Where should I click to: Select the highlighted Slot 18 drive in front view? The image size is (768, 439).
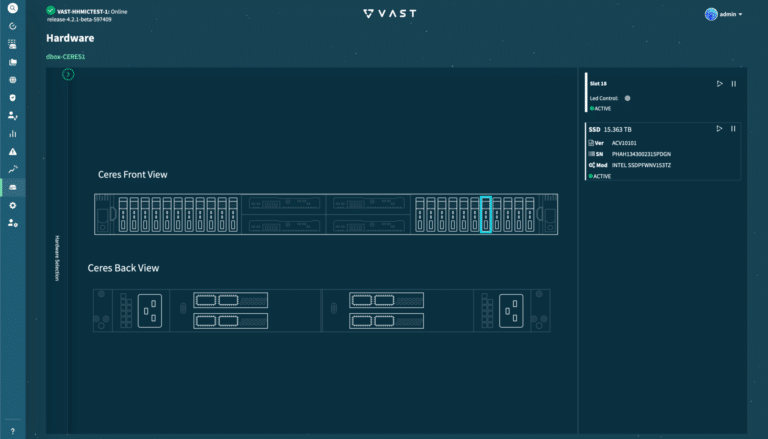tap(486, 214)
